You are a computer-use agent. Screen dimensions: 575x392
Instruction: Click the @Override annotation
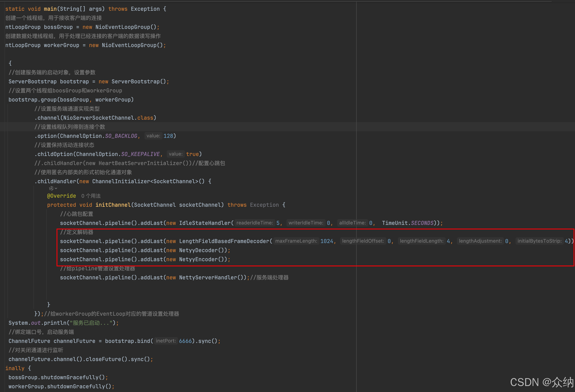point(61,196)
